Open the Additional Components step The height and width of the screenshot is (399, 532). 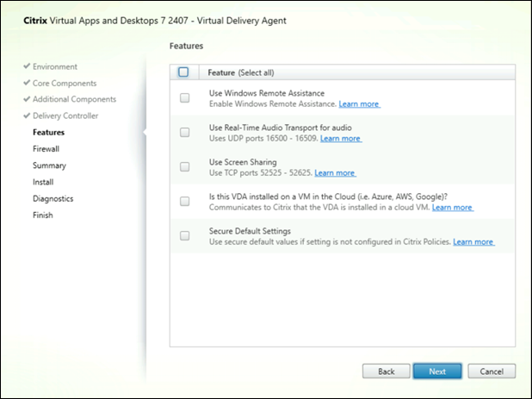coord(74,99)
